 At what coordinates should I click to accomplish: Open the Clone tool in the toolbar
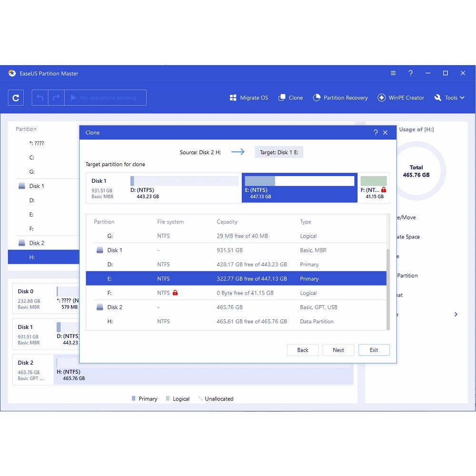(x=290, y=98)
